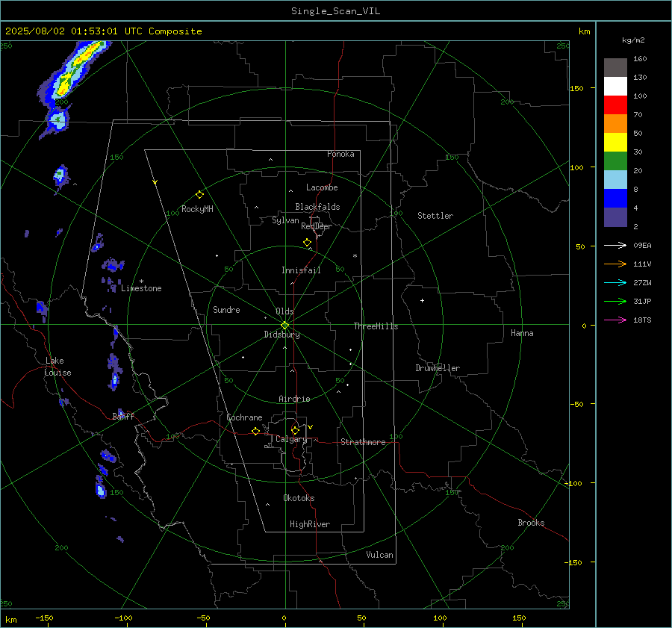Click the ThreeHills label

tap(376, 326)
